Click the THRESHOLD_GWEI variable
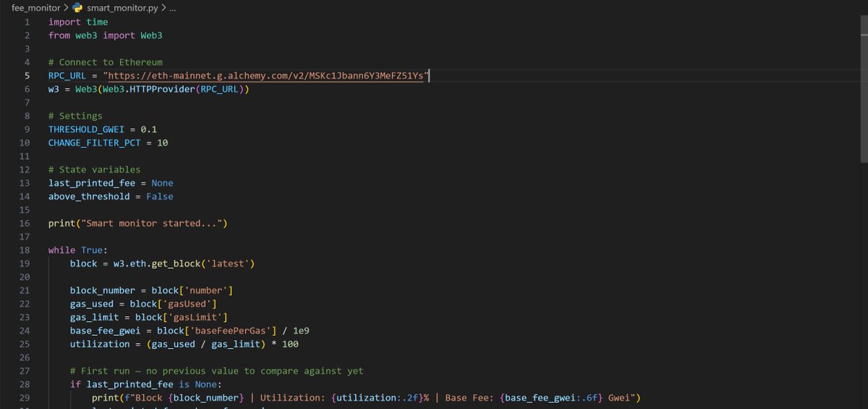 click(86, 129)
